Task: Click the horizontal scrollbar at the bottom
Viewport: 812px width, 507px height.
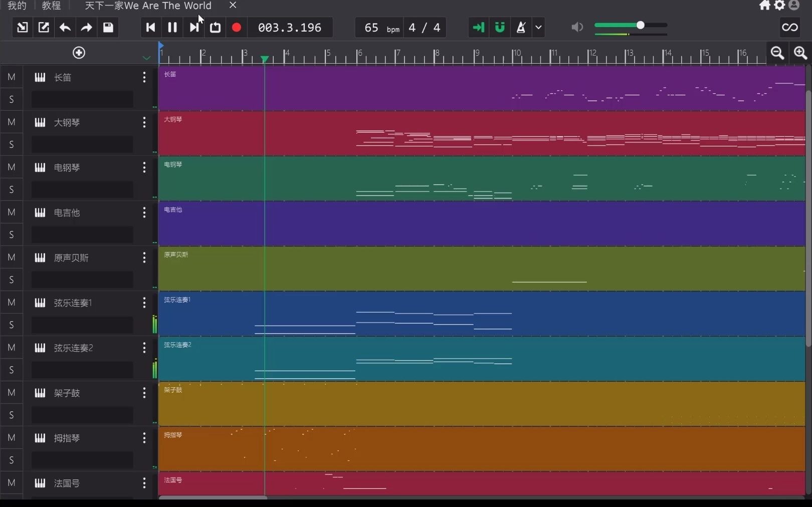Action: (213, 497)
